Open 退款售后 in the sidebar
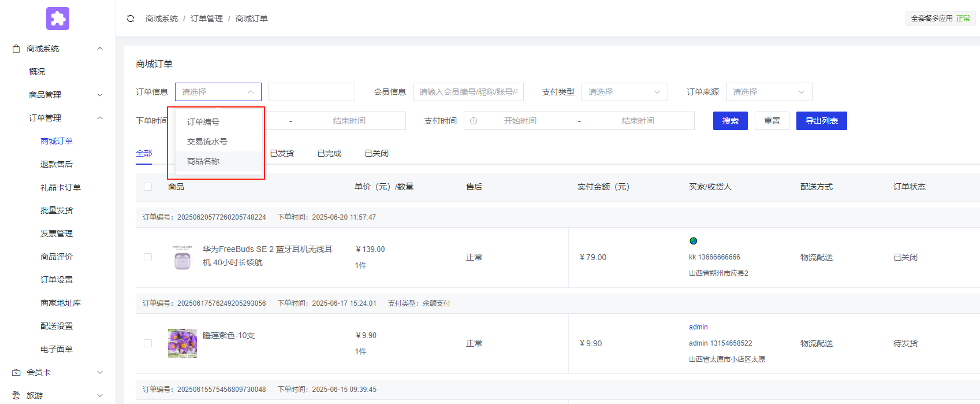The image size is (980, 404). tap(57, 164)
